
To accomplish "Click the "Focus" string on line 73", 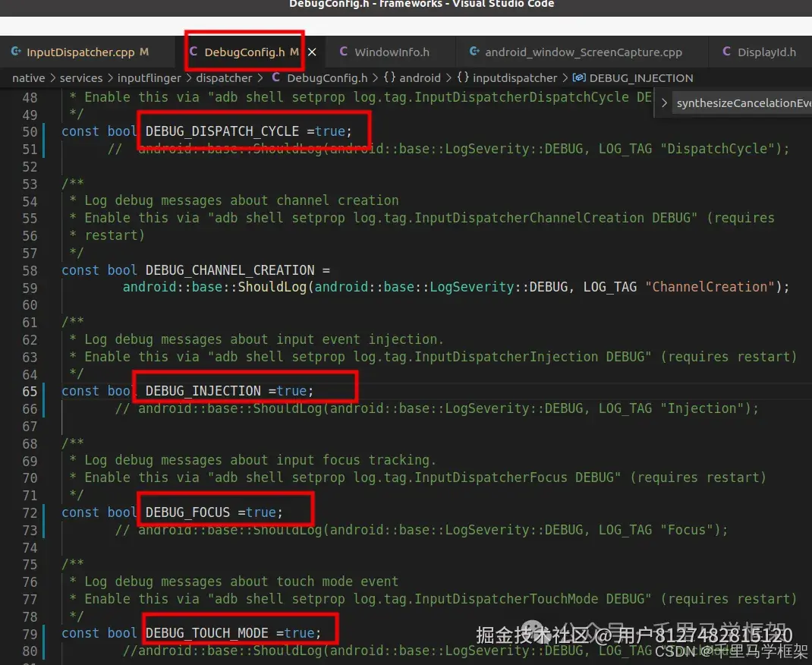I will 686,530.
